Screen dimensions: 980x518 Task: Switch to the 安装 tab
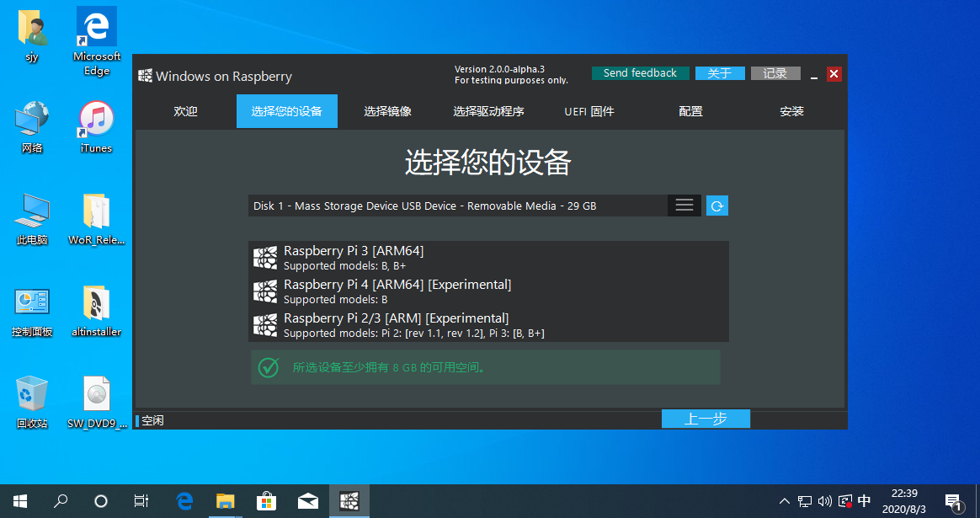tap(791, 111)
